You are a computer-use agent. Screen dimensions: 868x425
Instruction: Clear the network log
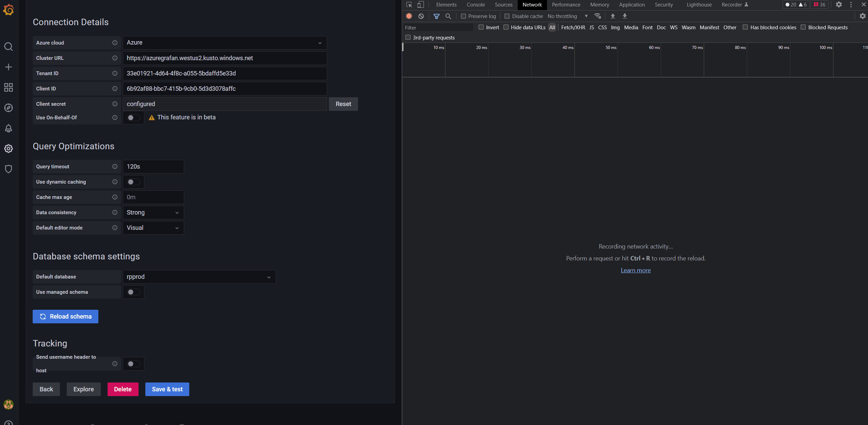[421, 16]
